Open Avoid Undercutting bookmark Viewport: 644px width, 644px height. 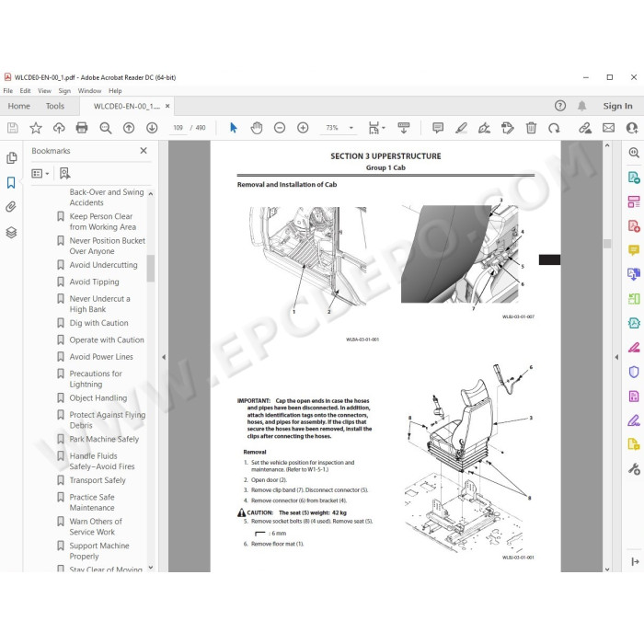[x=103, y=265]
